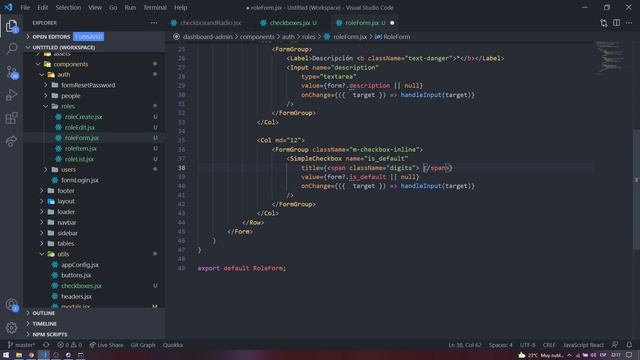The height and width of the screenshot is (360, 640).
Task: Open the Accounts icon in activity bar
Action: tap(11, 305)
